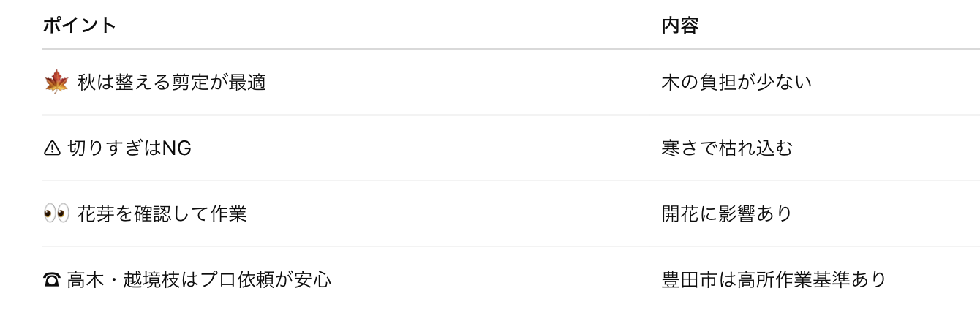Screen dimensions: 980x329
Task: Select the 木の負担が少ない cell
Action: coord(736,83)
